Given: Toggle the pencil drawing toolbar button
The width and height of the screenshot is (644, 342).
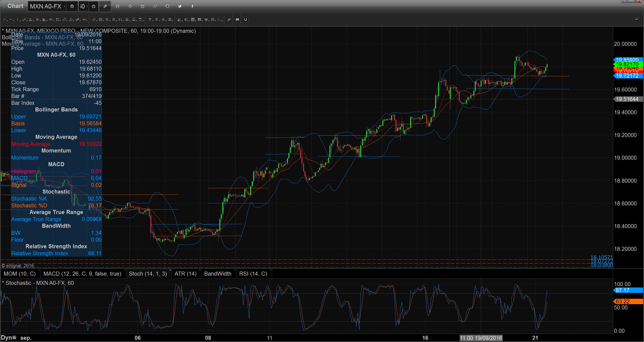Looking at the screenshot, I should click(105, 6).
